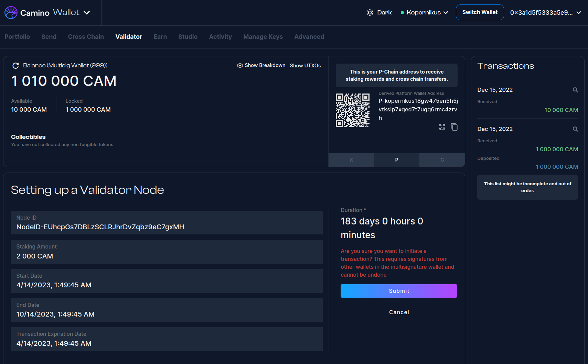Inspect the 1 000 000 CAM transaction details
The image size is (588, 364).
(x=575, y=129)
